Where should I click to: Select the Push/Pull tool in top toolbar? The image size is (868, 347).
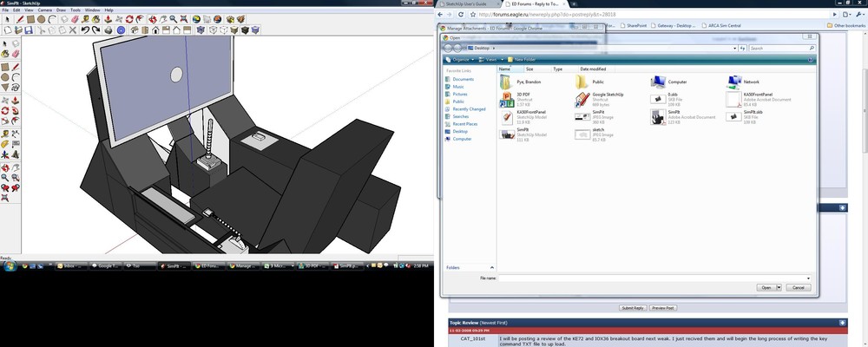pos(108,19)
